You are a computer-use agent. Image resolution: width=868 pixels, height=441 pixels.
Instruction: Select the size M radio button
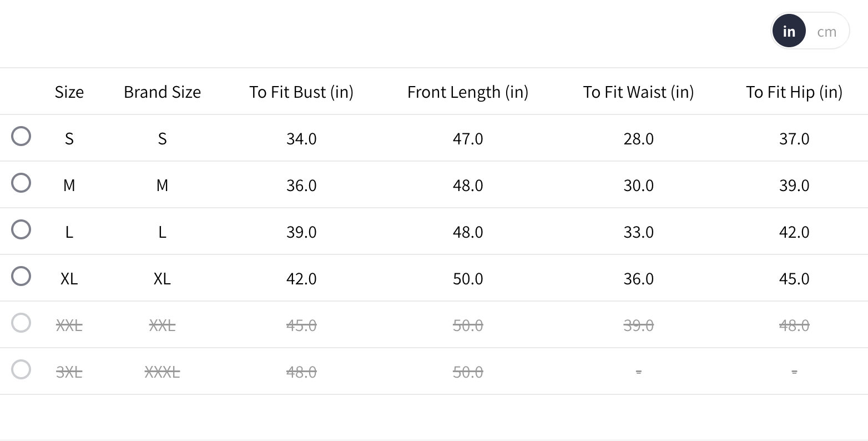coord(21,183)
